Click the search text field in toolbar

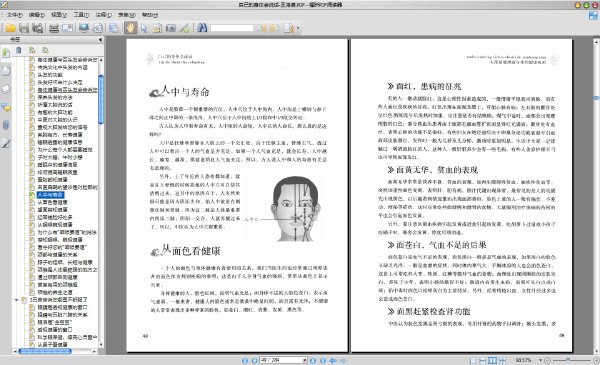tap(232, 28)
